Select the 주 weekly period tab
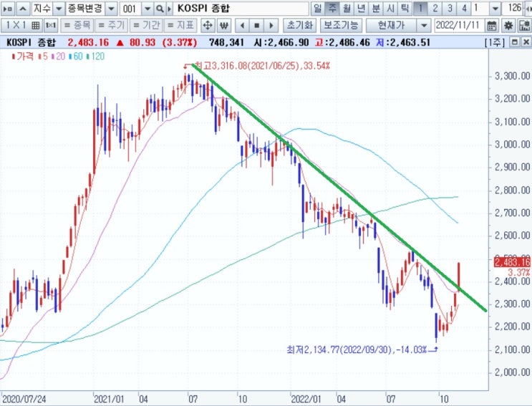The width and height of the screenshot is (532, 406). tap(332, 8)
